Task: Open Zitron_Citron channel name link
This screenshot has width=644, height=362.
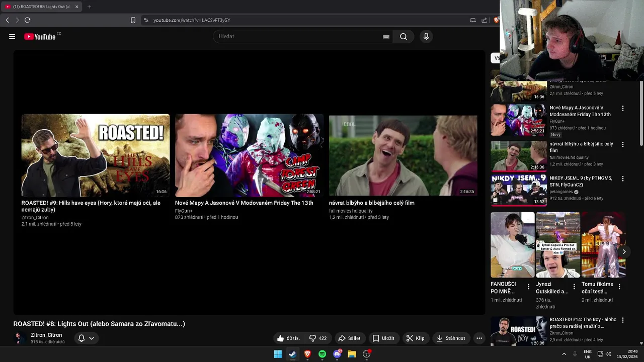Action: 46,335
